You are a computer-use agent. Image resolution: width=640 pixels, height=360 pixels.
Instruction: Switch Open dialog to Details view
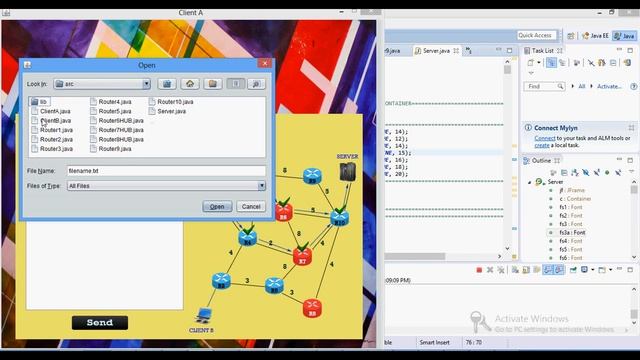point(256,84)
